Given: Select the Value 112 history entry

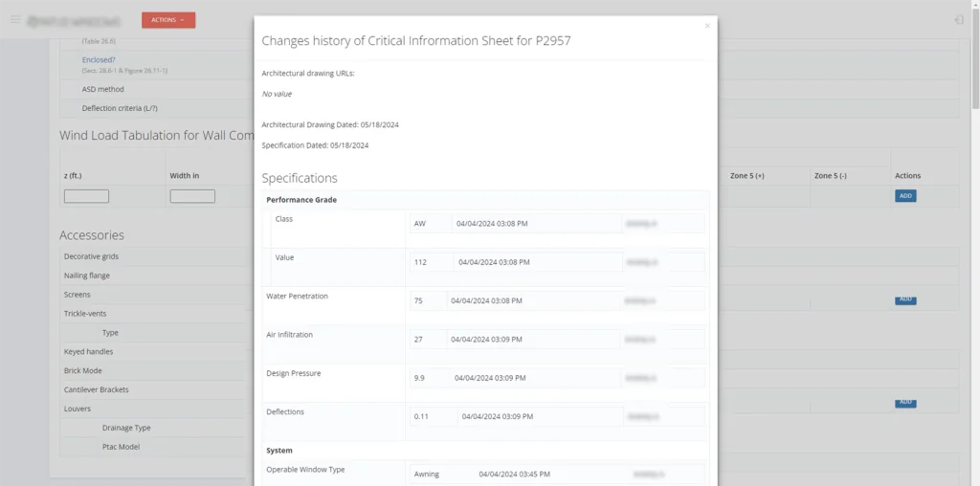Looking at the screenshot, I should tap(557, 262).
